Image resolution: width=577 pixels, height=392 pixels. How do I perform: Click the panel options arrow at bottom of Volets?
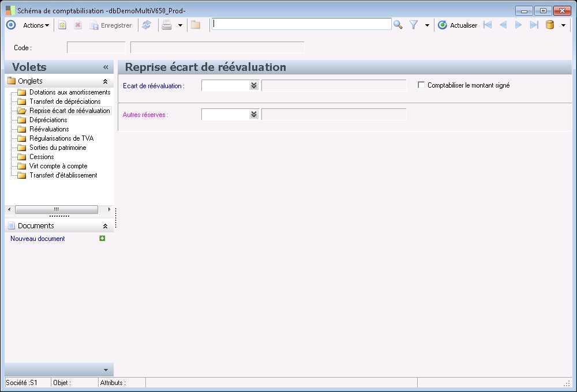tap(106, 370)
